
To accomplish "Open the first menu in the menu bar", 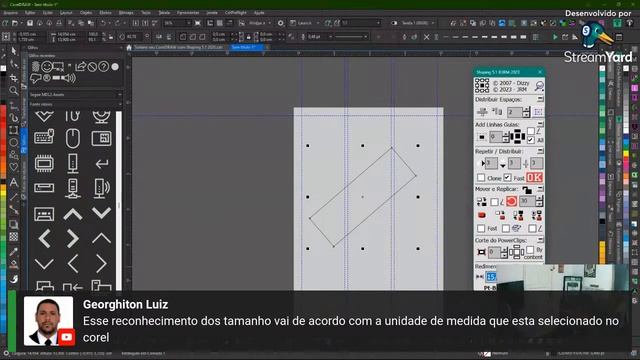I will 11,13.
